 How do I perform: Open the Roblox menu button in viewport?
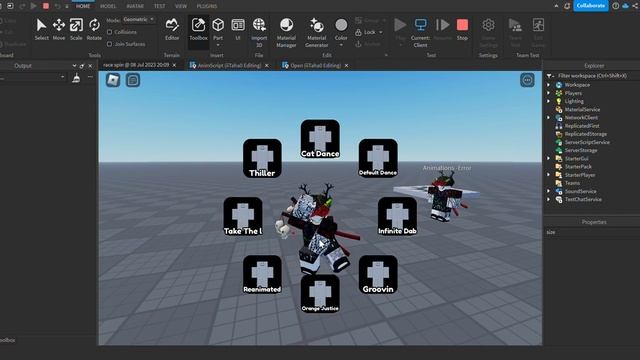click(113, 80)
